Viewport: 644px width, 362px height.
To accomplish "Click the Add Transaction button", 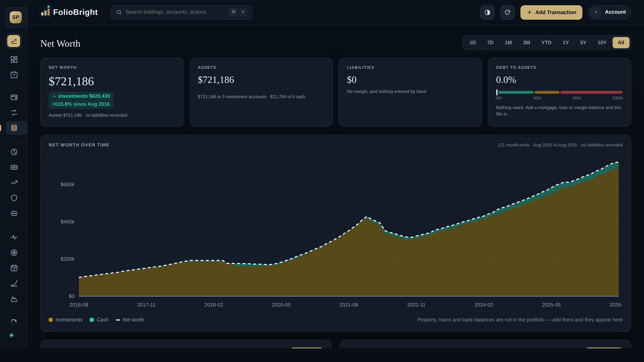I will click(x=551, y=12).
